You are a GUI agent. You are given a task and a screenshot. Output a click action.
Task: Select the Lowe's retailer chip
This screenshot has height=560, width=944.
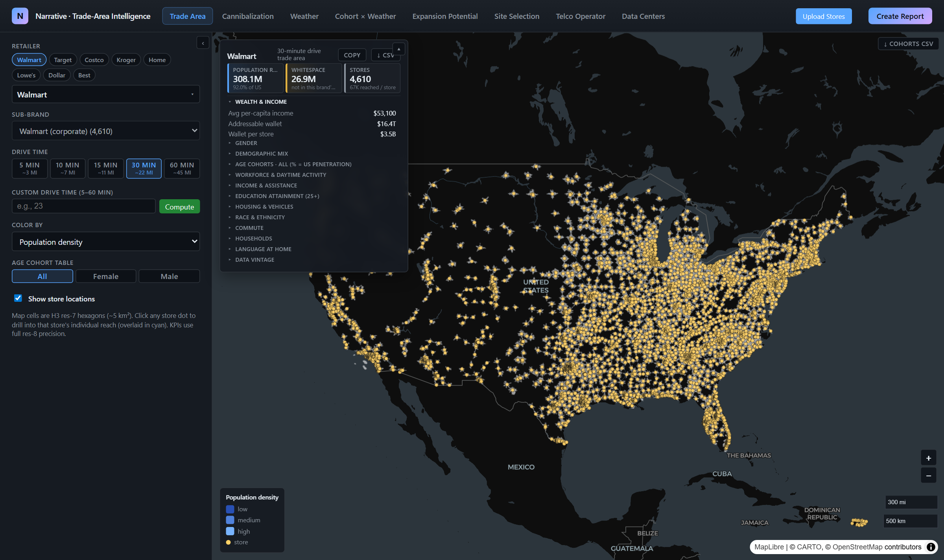click(26, 75)
